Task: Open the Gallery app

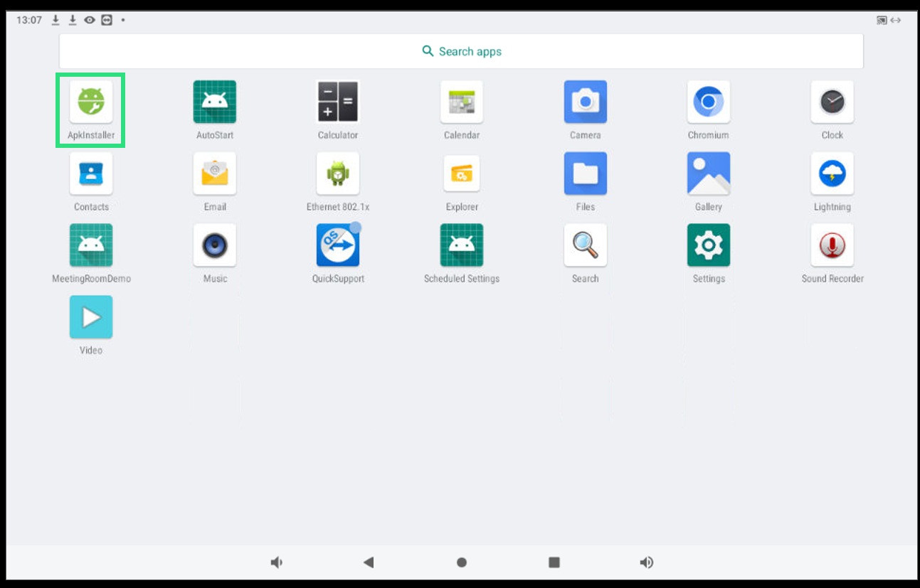Action: [709, 173]
